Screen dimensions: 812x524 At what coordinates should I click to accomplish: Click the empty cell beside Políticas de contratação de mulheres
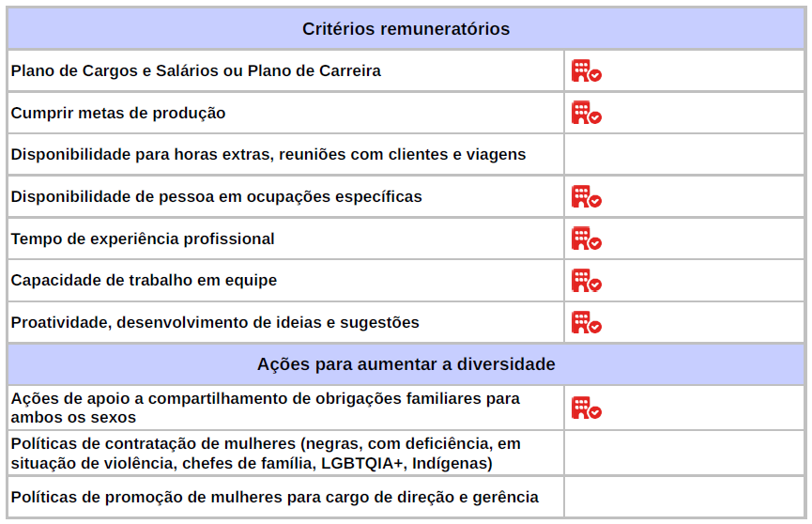pos(684,453)
